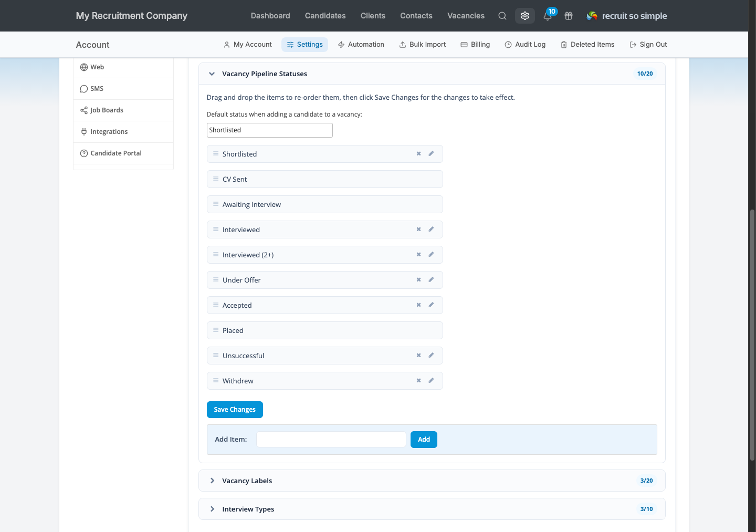Click the Add button
This screenshot has height=532, width=756.
(x=424, y=440)
